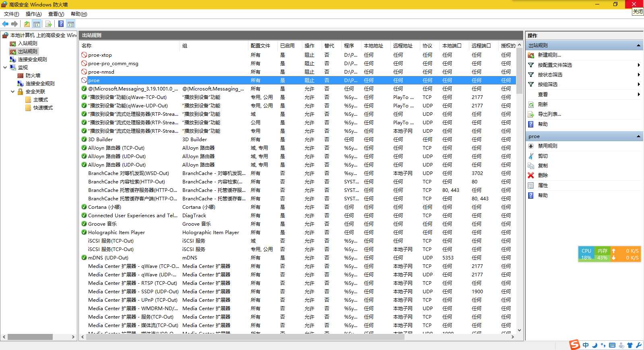Select the proe-pro_comm_msg rule row
644x350 pixels.
pyautogui.click(x=298, y=64)
